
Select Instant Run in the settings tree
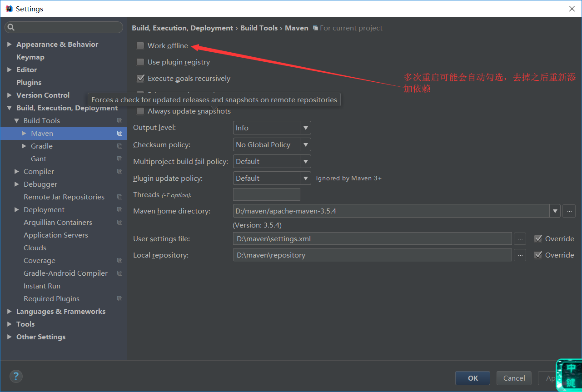tap(42, 286)
